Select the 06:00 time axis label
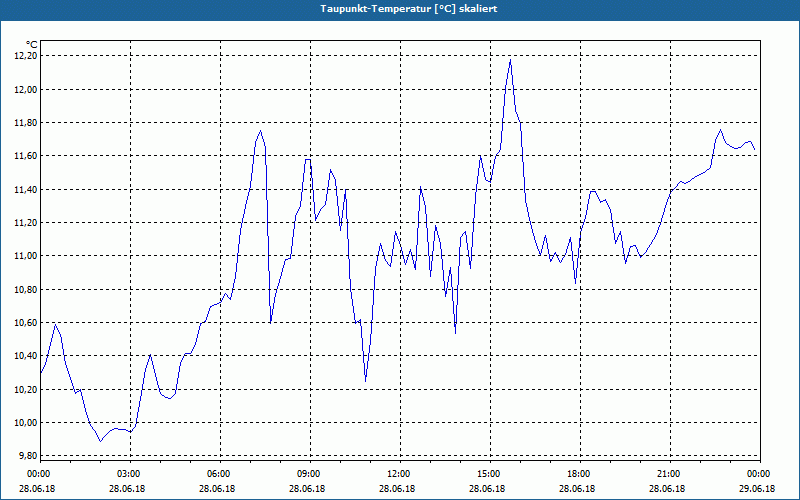 pos(219,473)
